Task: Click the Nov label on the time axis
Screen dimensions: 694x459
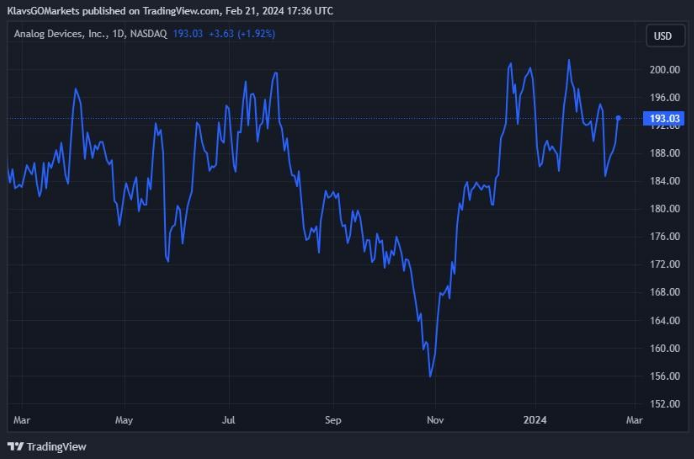Action: [436, 421]
